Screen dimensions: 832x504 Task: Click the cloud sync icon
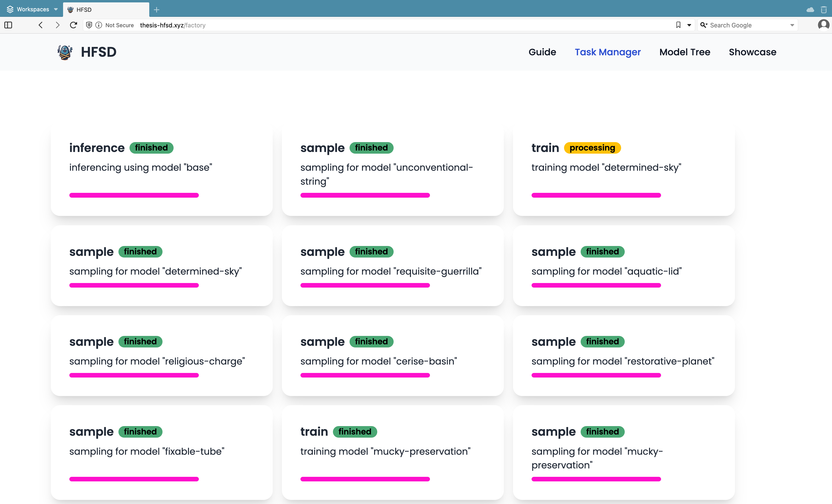click(x=810, y=9)
